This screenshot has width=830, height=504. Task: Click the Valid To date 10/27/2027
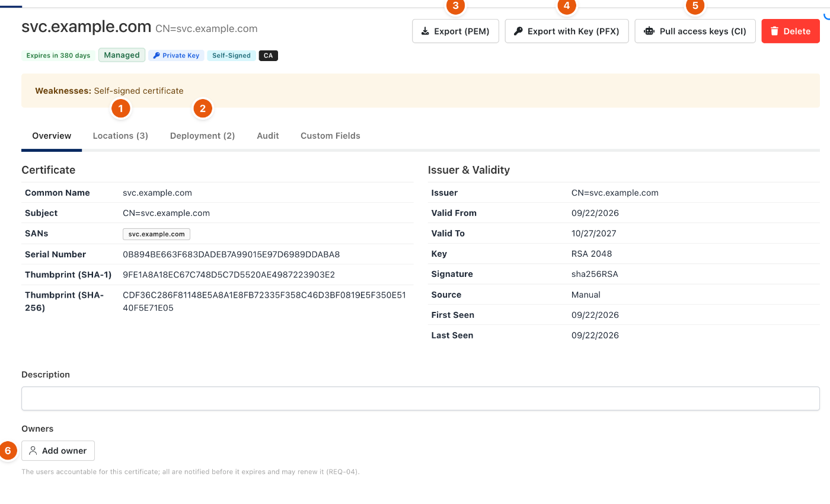click(594, 233)
